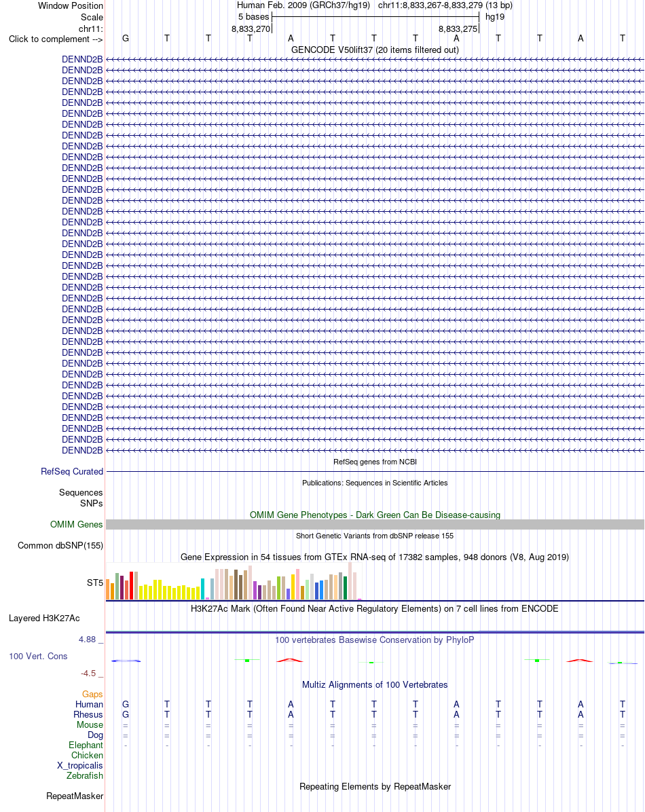Click the '4.88' PhyloP upper axis value
This screenshot has height=812, width=645.
[x=87, y=640]
